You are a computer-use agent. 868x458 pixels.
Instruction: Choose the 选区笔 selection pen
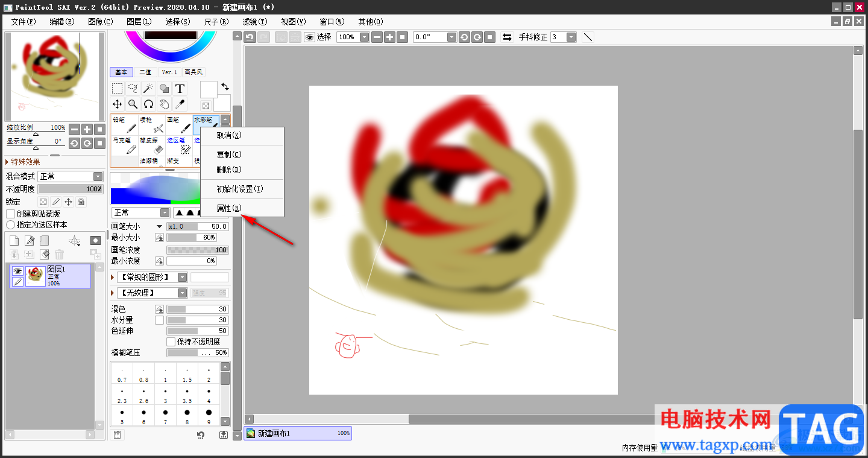(x=179, y=145)
